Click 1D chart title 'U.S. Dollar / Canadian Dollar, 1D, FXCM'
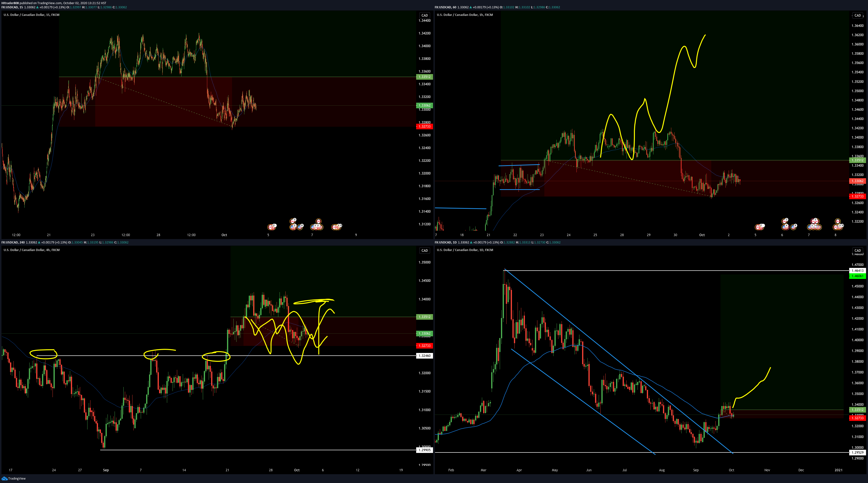 [x=465, y=250]
